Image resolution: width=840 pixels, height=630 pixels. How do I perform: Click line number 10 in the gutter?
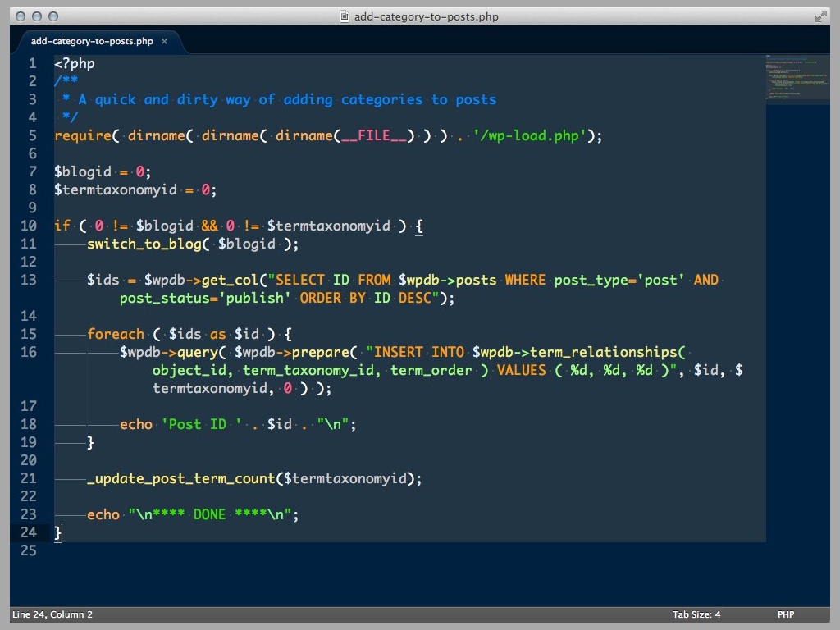(x=29, y=226)
